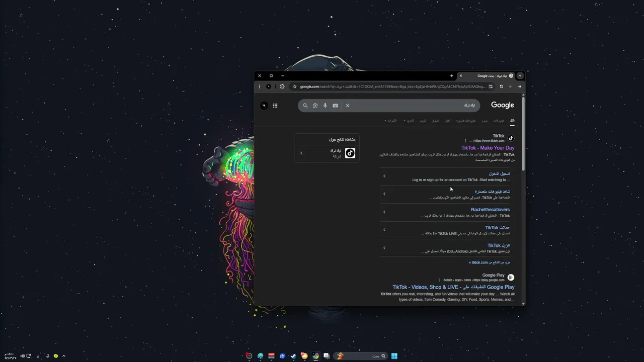Open the on-screen keyboard input tool

(x=335, y=106)
